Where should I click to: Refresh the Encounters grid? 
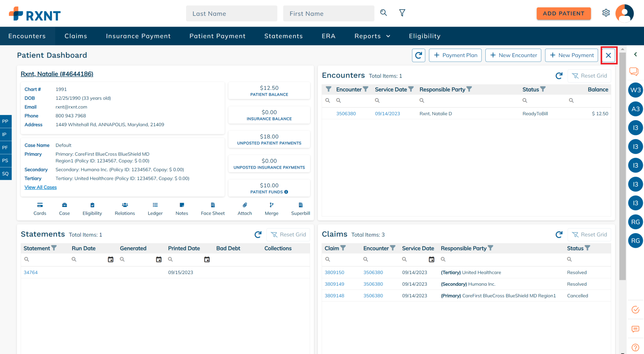pos(559,76)
